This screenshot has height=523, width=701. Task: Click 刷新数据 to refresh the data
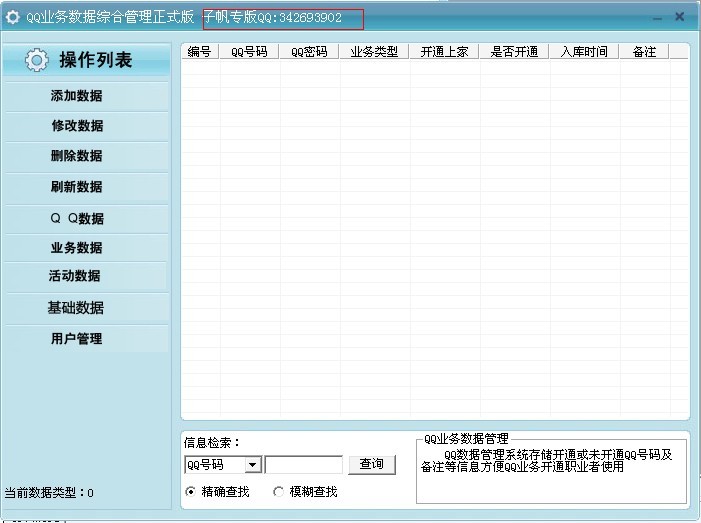point(86,187)
